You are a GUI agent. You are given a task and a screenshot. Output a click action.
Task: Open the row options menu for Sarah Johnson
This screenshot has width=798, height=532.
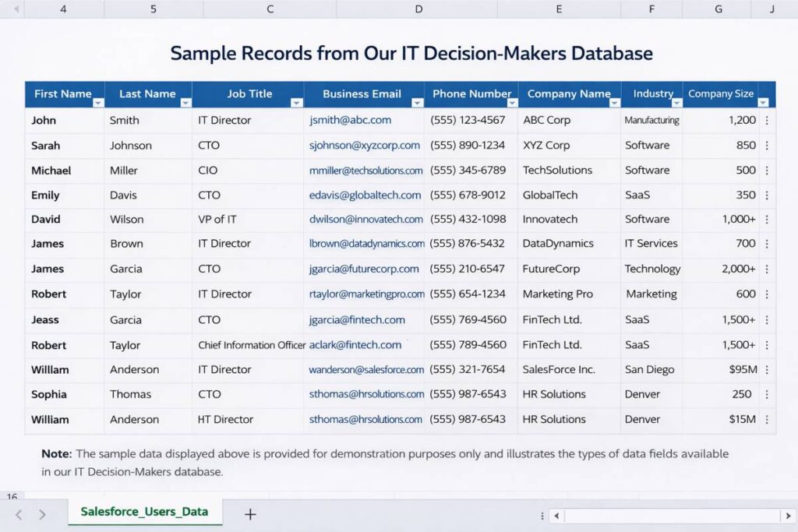point(767,146)
